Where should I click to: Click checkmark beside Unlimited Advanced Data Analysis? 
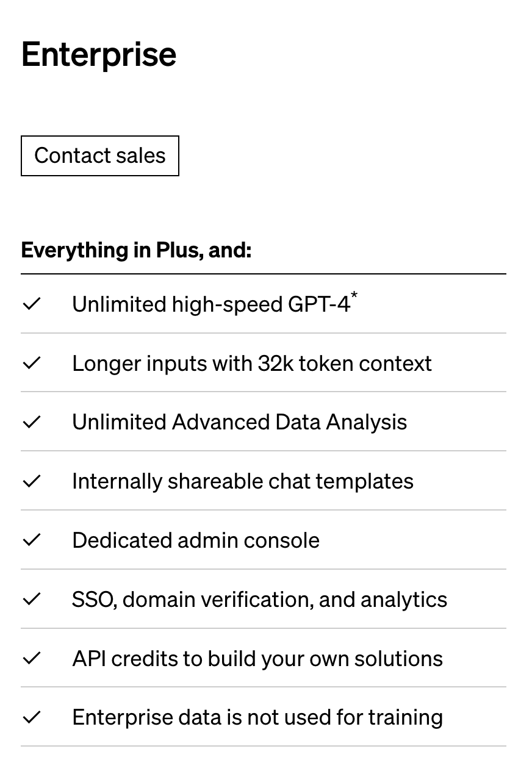(x=31, y=422)
